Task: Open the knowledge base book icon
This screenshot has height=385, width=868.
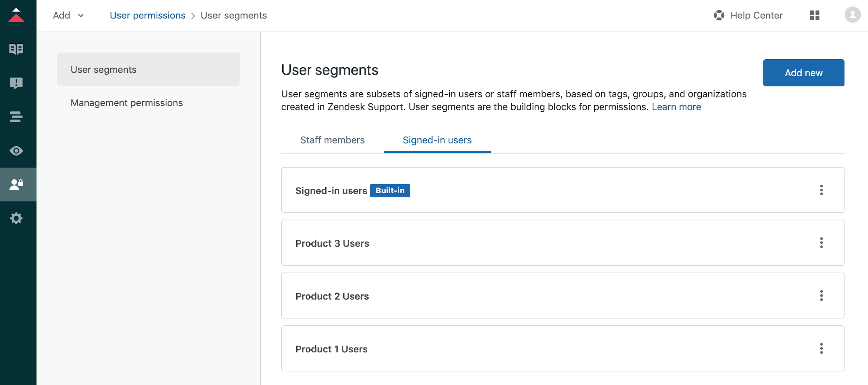Action: coord(16,49)
